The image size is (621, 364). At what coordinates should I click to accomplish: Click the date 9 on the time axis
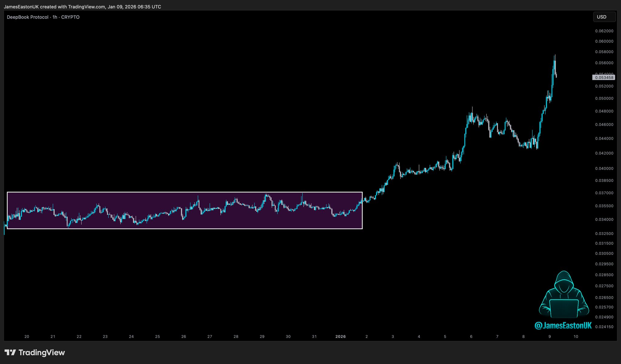549,336
